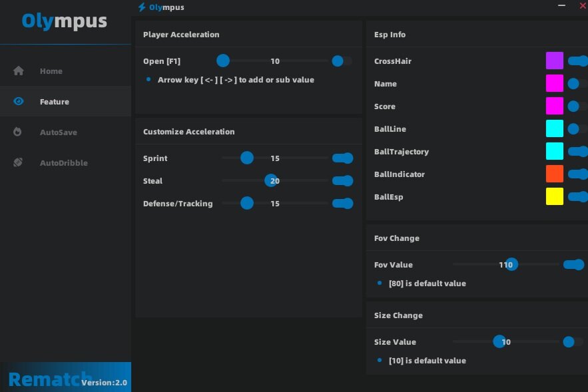This screenshot has height=392, width=588.
Task: Open the BallTrajectory cyan color swatch
Action: click(x=555, y=151)
